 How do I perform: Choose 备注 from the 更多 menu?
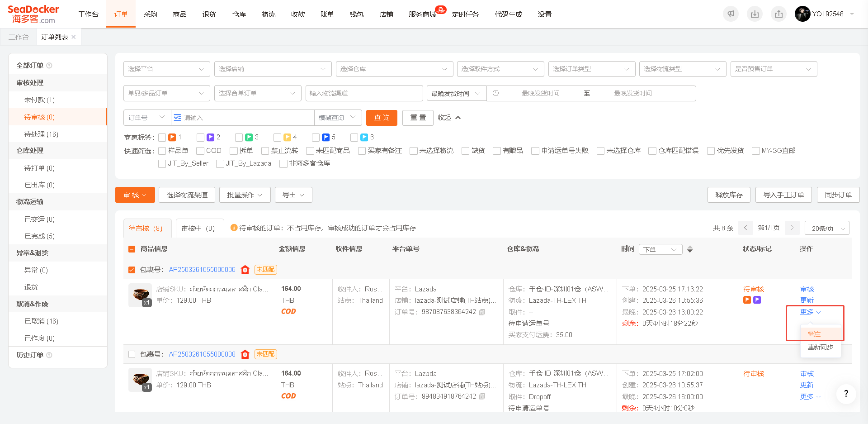pyautogui.click(x=821, y=334)
